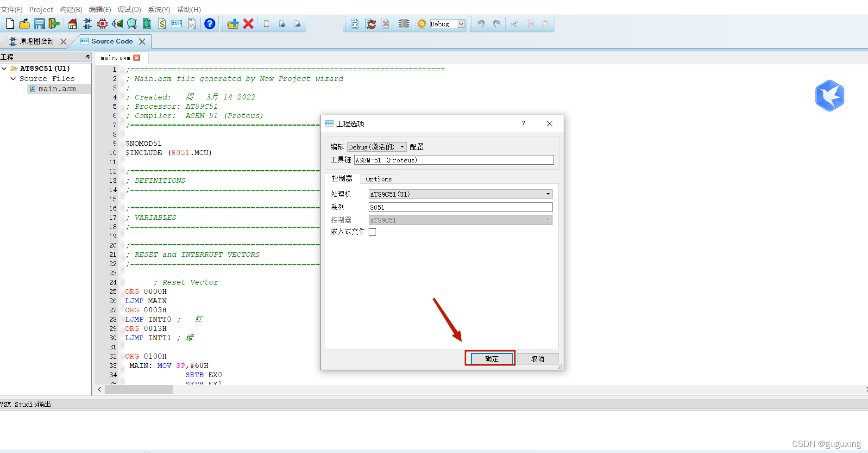Open Design Explorer green board icon
This screenshot has height=453, width=868.
tap(147, 24)
